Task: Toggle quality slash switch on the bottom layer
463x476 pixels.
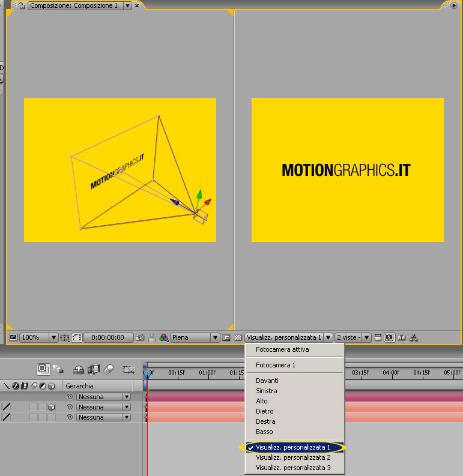Action: pos(6,417)
